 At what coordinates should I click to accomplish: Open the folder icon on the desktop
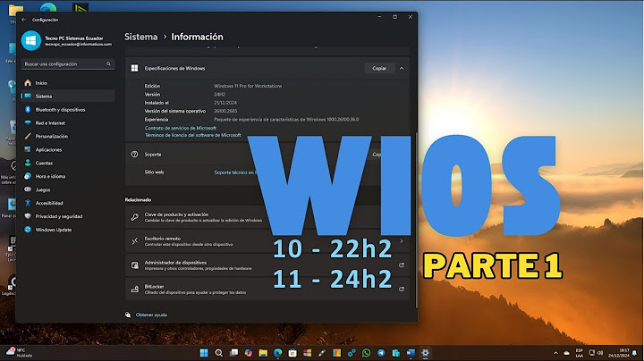click(x=15, y=11)
